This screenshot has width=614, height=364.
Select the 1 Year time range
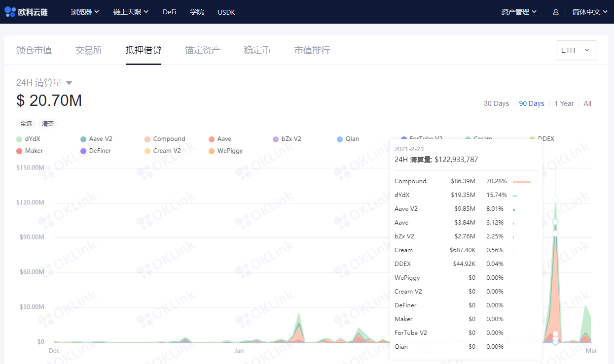click(564, 103)
